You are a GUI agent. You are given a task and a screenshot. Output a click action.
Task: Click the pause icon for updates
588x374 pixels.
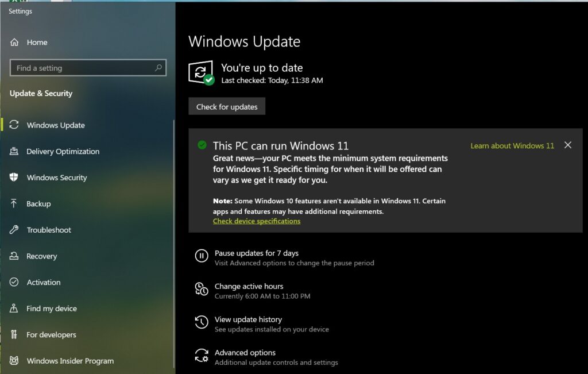(x=202, y=256)
